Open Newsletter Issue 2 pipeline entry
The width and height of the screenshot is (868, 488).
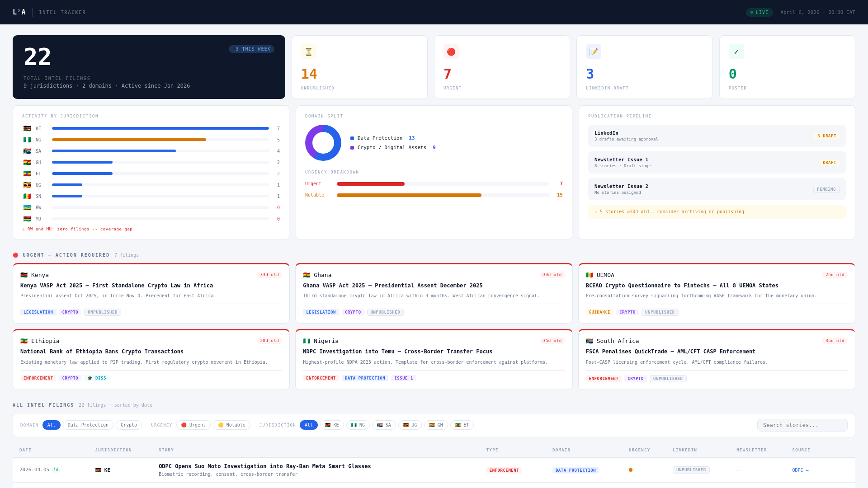tap(717, 189)
